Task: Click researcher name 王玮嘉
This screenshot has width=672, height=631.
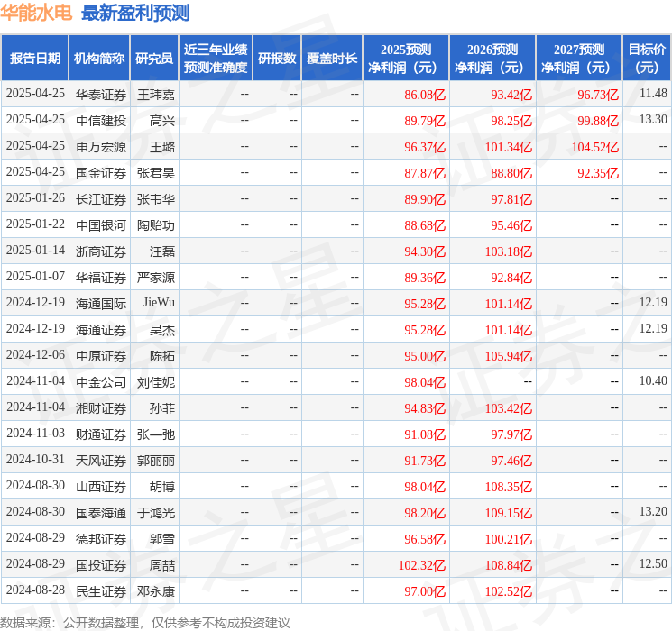Action: (x=155, y=95)
